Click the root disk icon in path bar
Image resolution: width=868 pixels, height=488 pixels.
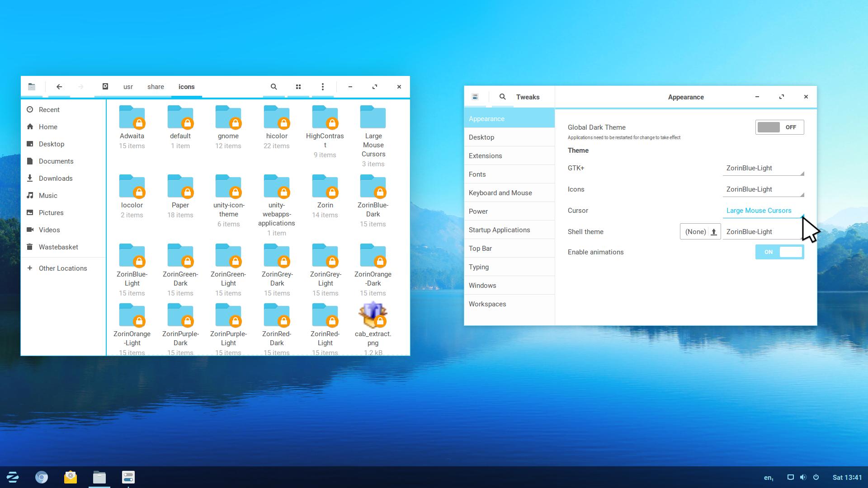coord(105,87)
